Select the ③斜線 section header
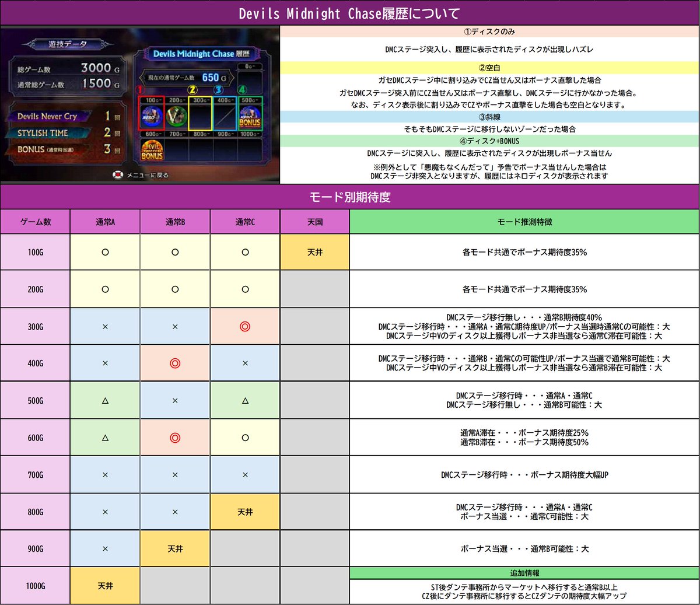The height and width of the screenshot is (605, 700). click(x=490, y=117)
